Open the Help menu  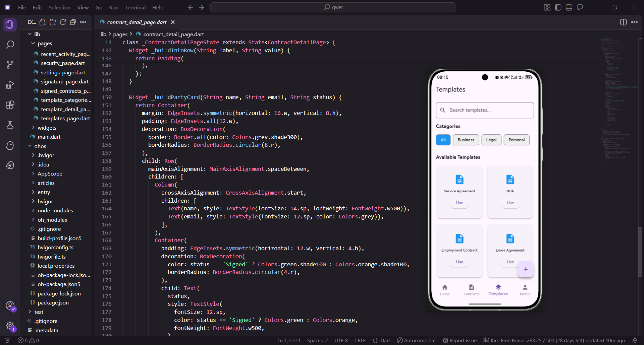click(x=158, y=7)
